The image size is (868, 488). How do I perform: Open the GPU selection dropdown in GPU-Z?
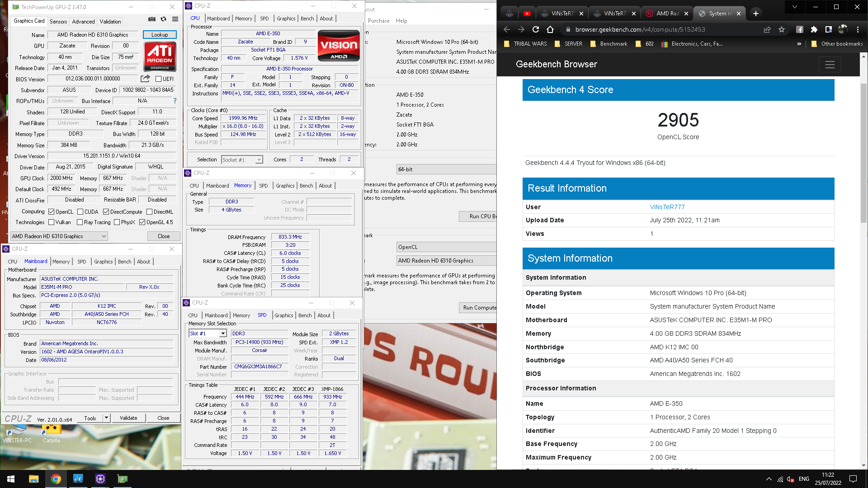point(59,236)
